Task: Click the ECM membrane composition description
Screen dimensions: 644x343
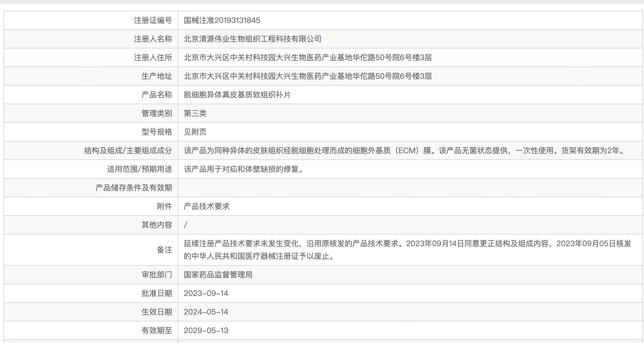Action: 404,151
